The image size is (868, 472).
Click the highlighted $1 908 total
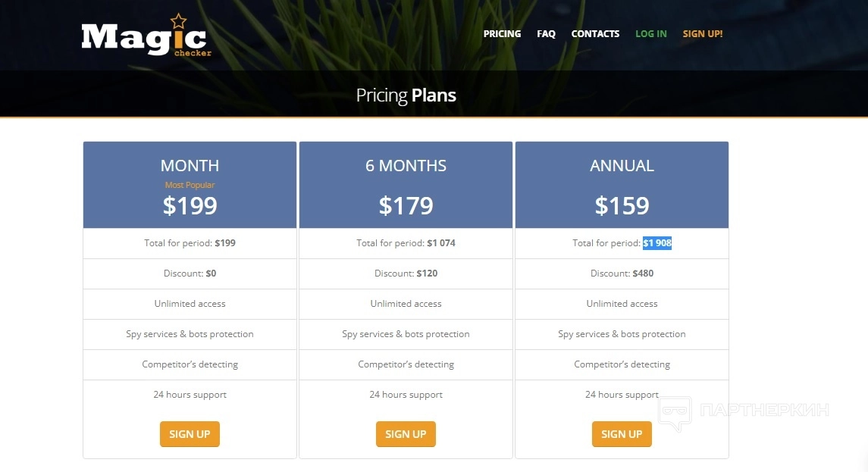[657, 243]
